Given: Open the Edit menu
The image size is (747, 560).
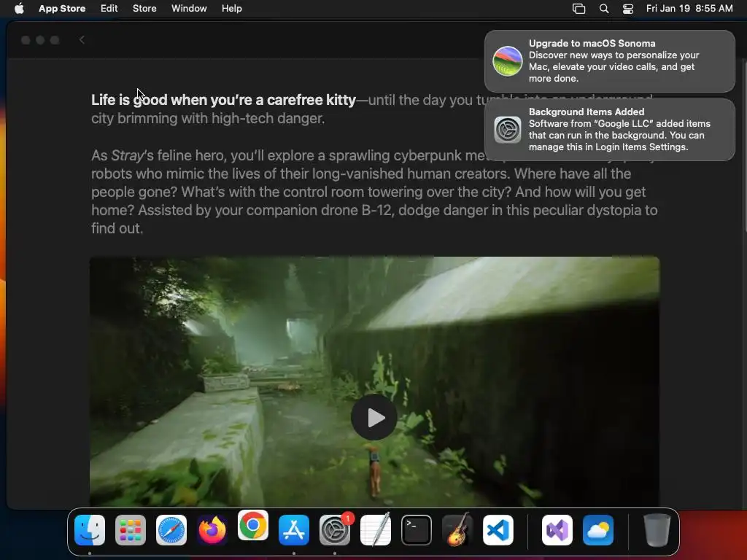Looking at the screenshot, I should point(109,8).
